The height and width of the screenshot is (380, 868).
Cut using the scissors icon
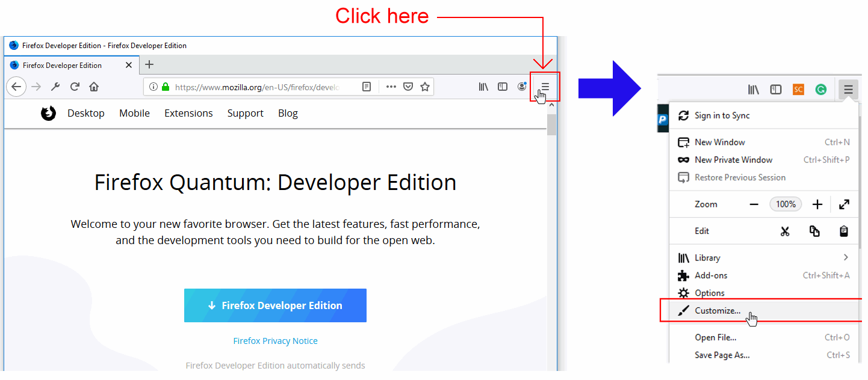pos(785,231)
